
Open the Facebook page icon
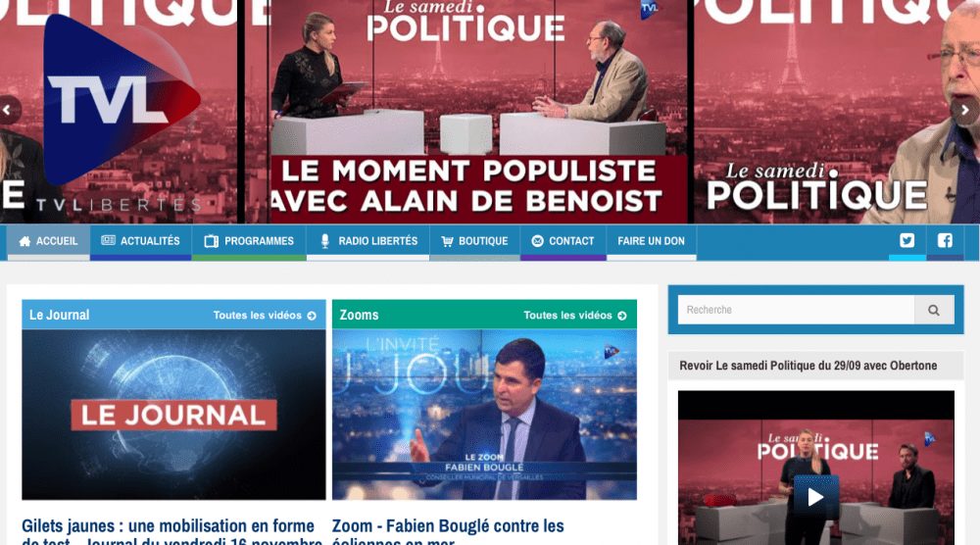(945, 240)
